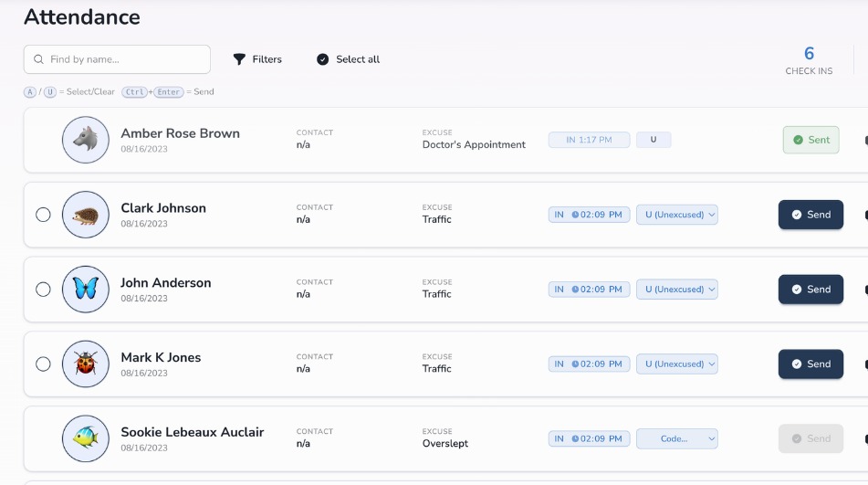Screen dimensions: 868x485
Task: Click the Filters funnel icon
Action: pyautogui.click(x=239, y=59)
